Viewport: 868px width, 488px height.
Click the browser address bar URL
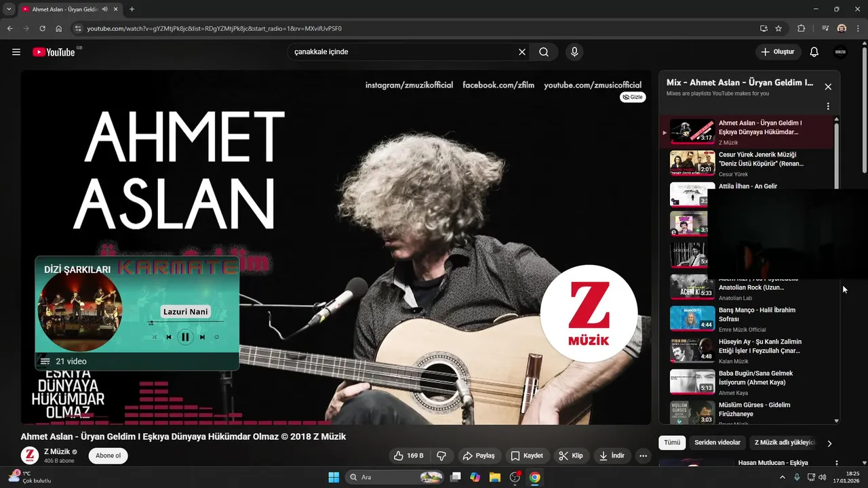[214, 28]
